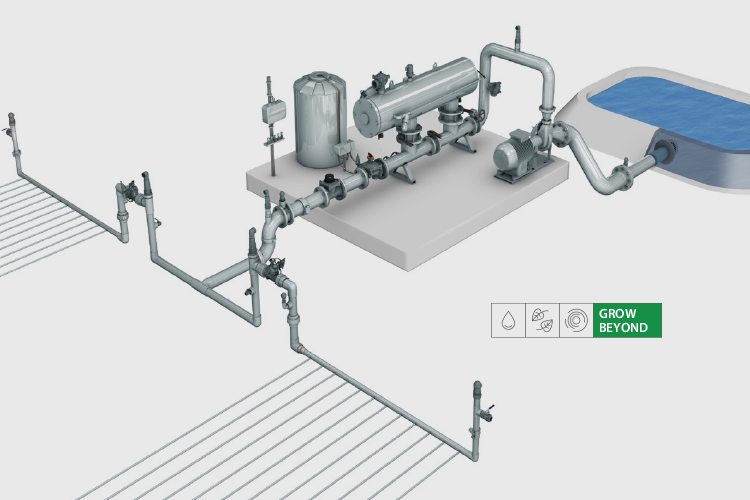Screen dimensions: 750x500
Task: Click the green GROW BEYOND badge
Action: click(x=628, y=320)
